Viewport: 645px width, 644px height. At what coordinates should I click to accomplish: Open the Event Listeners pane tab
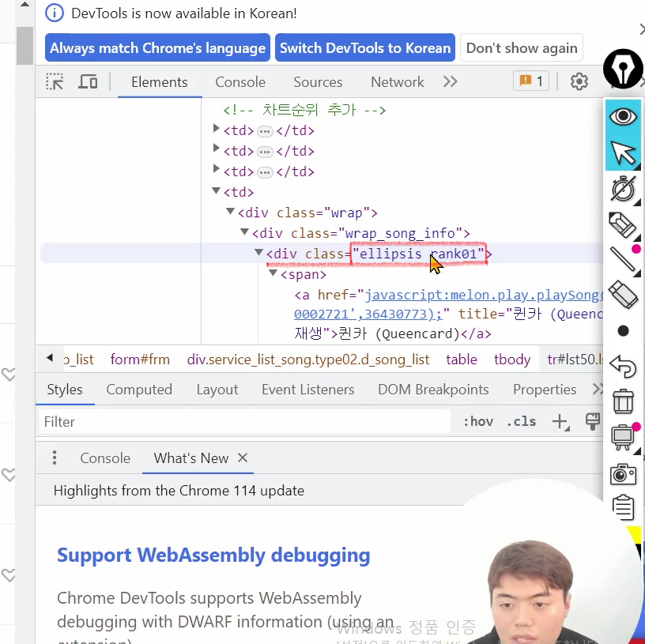[x=307, y=390]
